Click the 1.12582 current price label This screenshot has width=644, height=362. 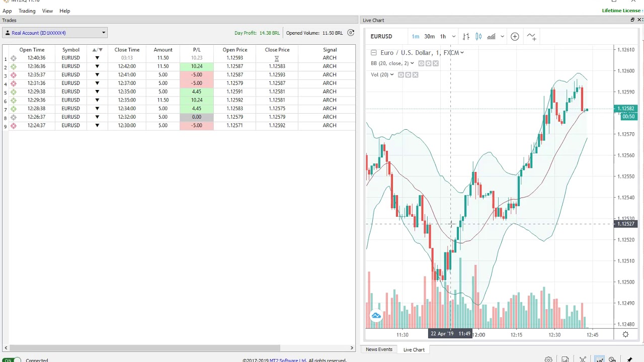pyautogui.click(x=626, y=109)
